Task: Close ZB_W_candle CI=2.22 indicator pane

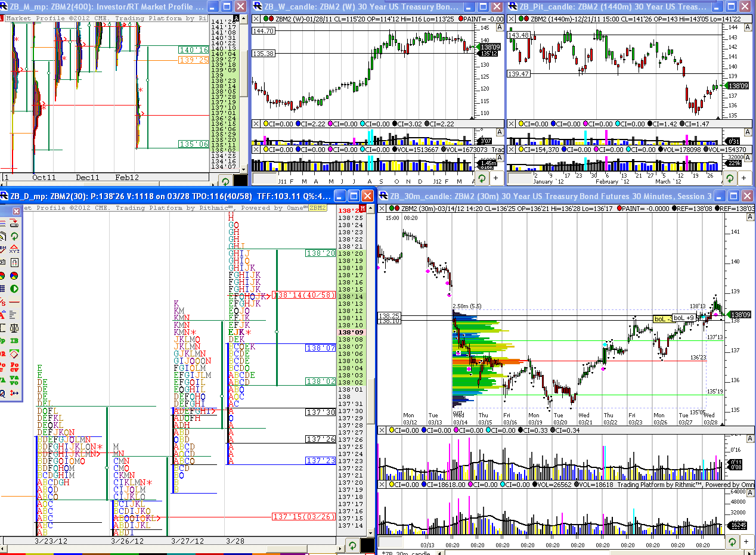Action: click(256, 123)
